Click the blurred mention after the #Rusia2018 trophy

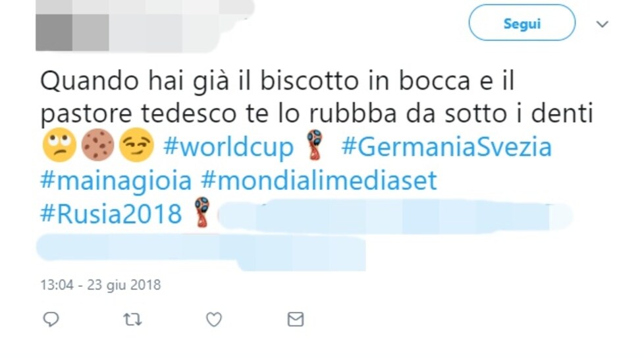tap(394, 214)
